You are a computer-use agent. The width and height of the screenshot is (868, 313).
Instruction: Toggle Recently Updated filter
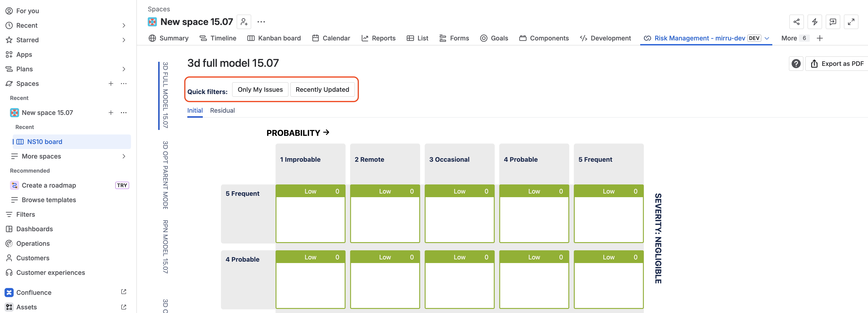[322, 89]
